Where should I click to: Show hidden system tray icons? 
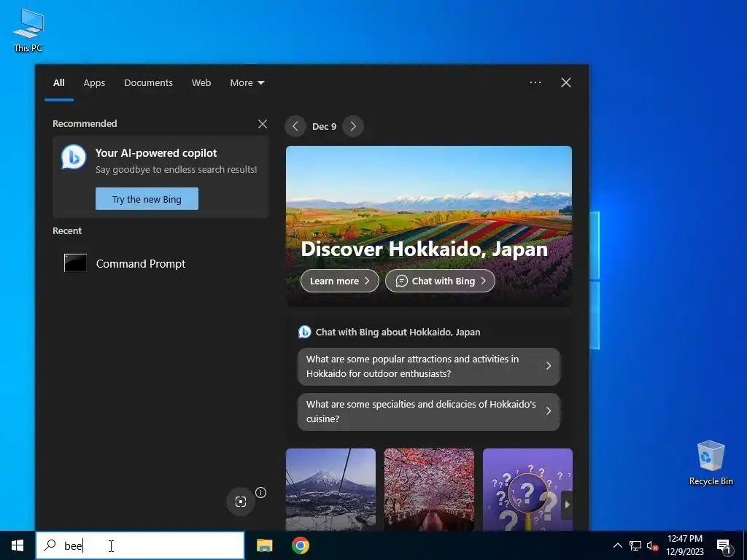pyautogui.click(x=617, y=545)
